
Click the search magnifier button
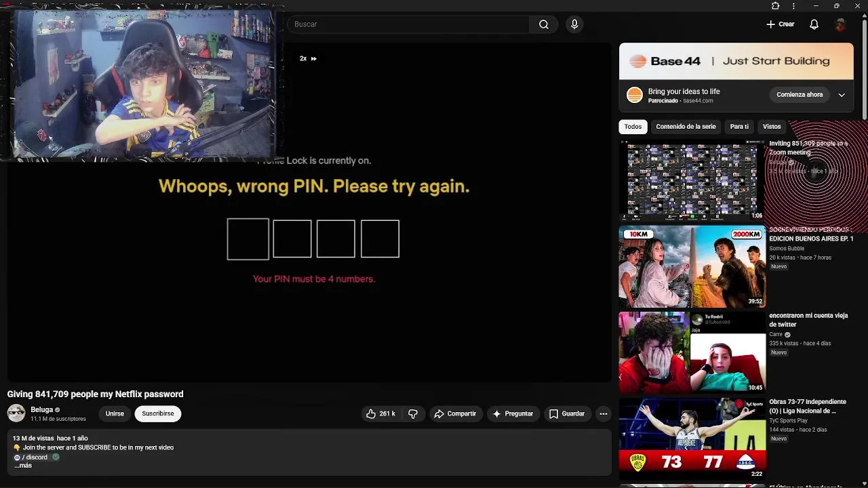click(x=544, y=24)
